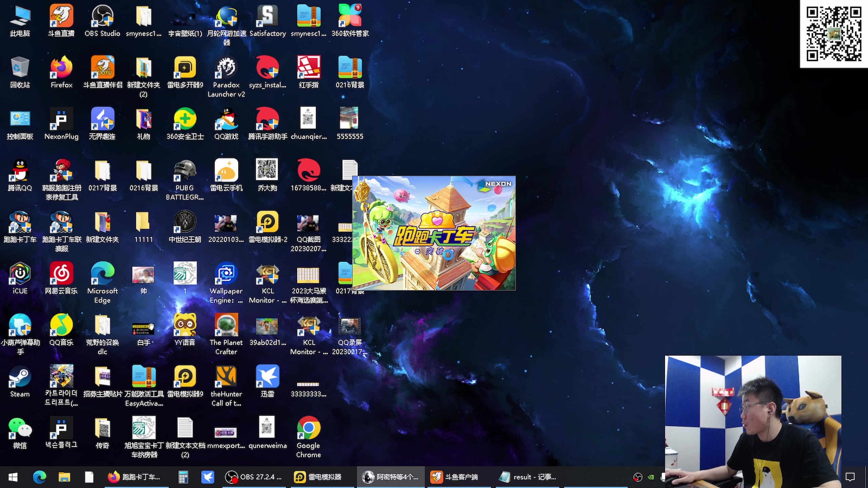Screen dimensions: 868x488
Task: Open the Google Chrome desktop shortcut
Action: click(308, 428)
